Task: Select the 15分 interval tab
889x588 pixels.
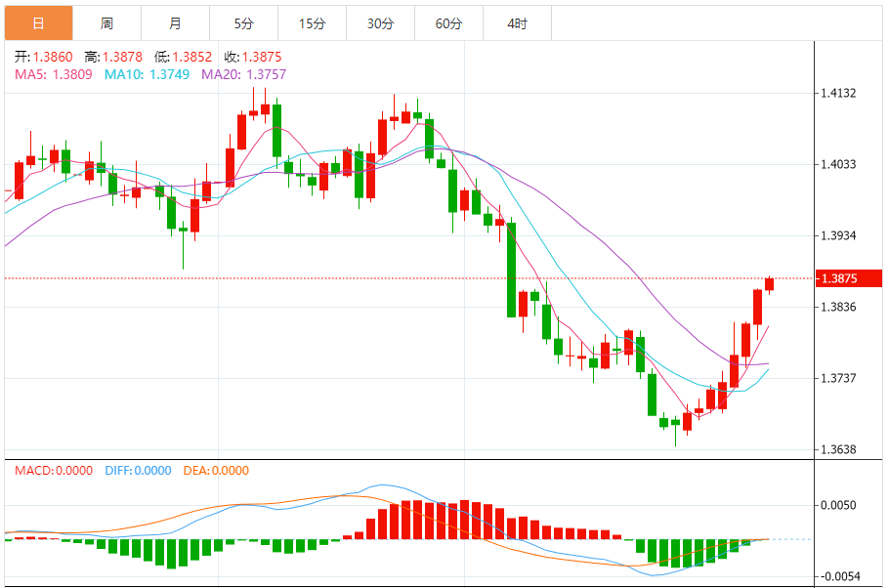Action: 312,22
